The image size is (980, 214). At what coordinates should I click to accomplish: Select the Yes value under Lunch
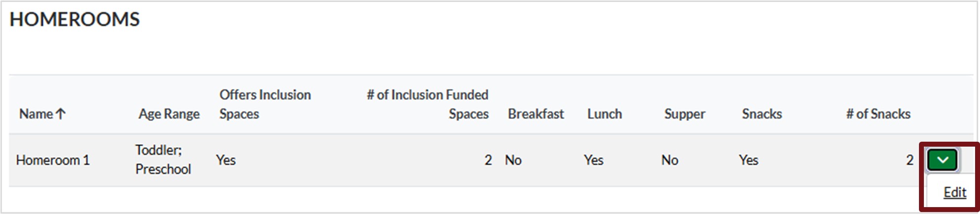point(593,160)
